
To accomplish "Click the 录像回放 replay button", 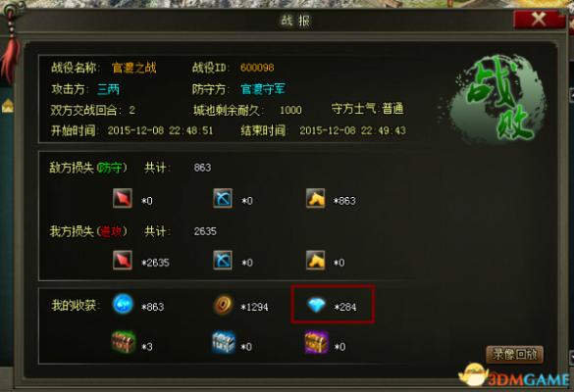I will pyautogui.click(x=514, y=354).
